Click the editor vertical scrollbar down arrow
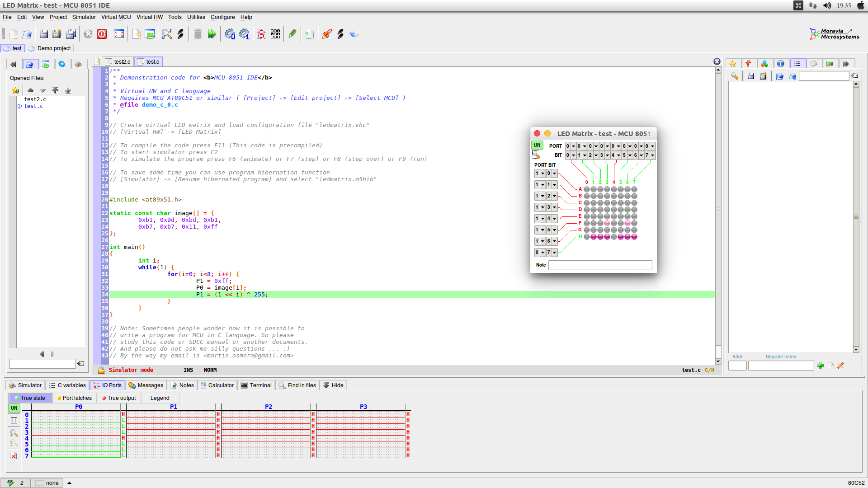The image size is (868, 488). tap(718, 361)
